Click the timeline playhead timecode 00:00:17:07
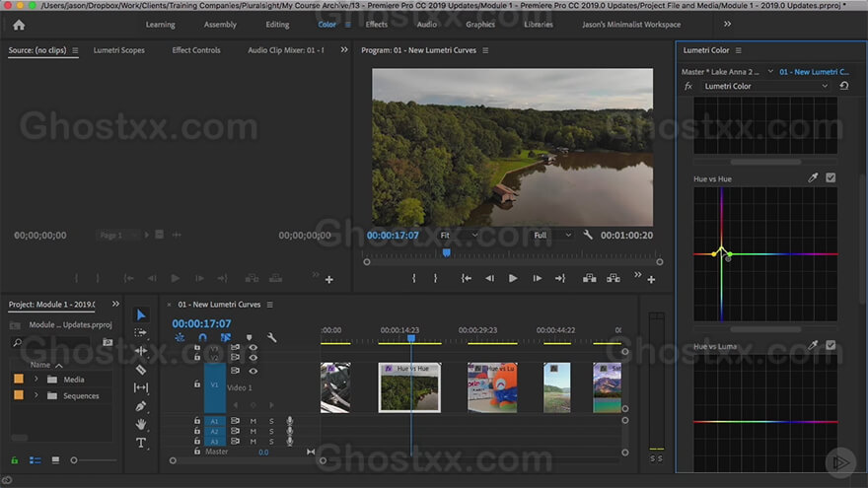The height and width of the screenshot is (488, 868). pos(201,323)
